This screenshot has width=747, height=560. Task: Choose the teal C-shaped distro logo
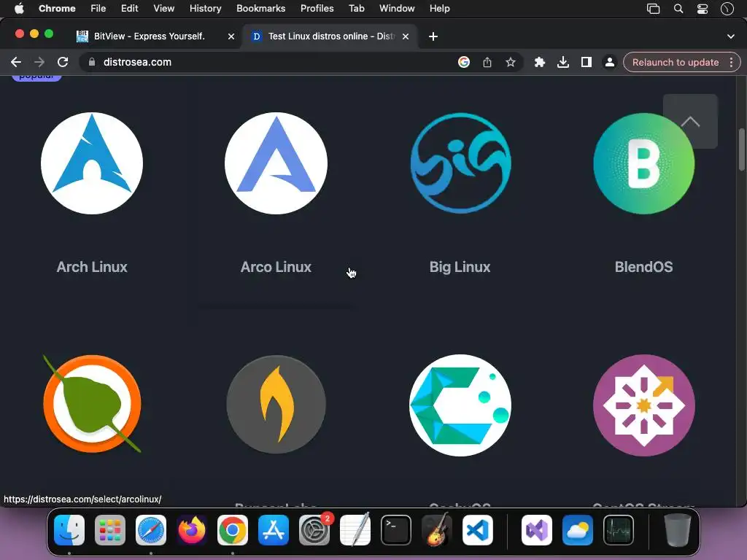(460, 405)
